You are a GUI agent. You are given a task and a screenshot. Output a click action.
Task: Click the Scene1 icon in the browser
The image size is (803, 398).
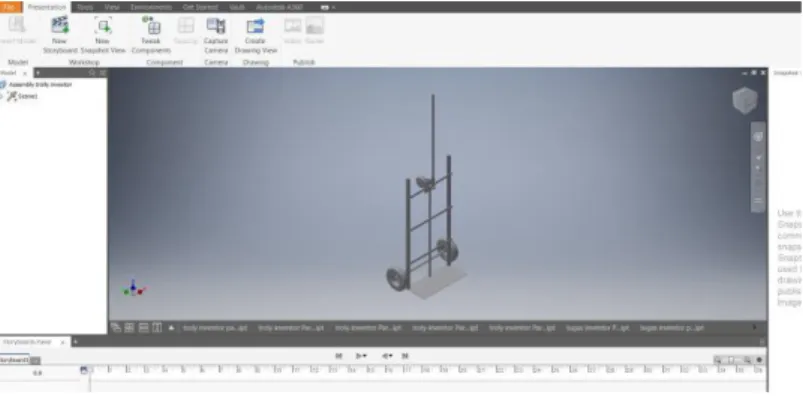tap(12, 96)
